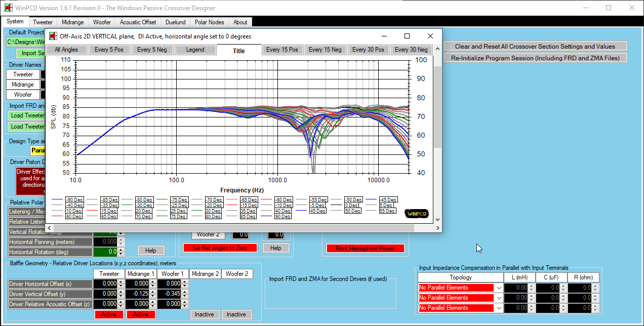This screenshot has height=326, width=644.
Task: Click Set Ref Angles to Zero
Action: [x=220, y=248]
